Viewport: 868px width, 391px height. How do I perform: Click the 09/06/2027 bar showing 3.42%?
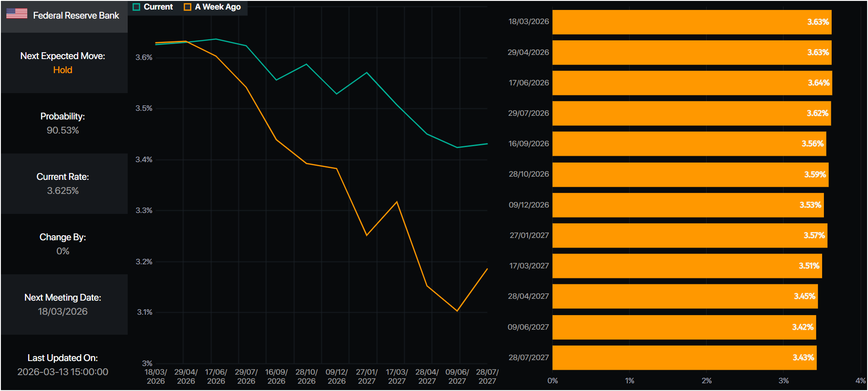point(684,327)
